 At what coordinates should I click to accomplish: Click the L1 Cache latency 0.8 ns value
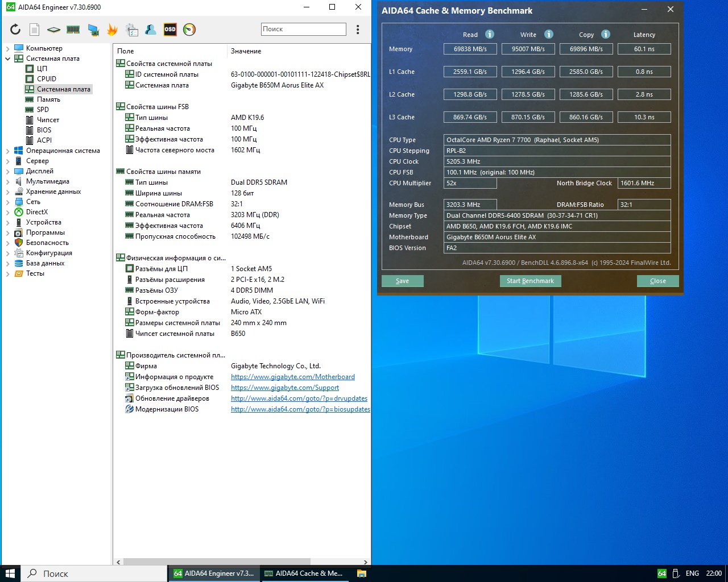(644, 72)
